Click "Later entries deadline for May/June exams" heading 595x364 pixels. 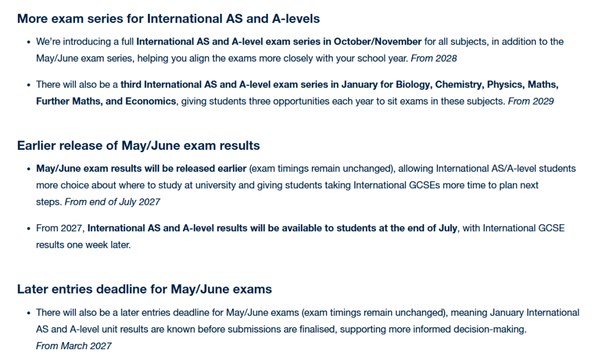144,289
